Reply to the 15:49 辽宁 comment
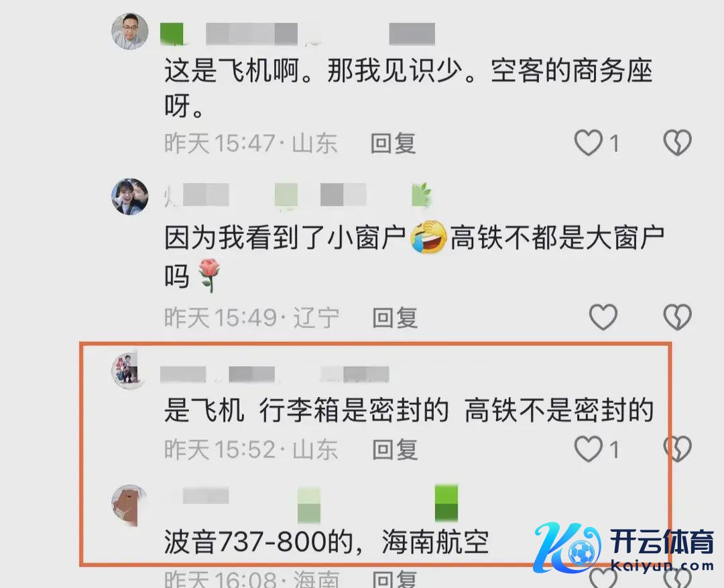724x588 pixels. pos(396,318)
